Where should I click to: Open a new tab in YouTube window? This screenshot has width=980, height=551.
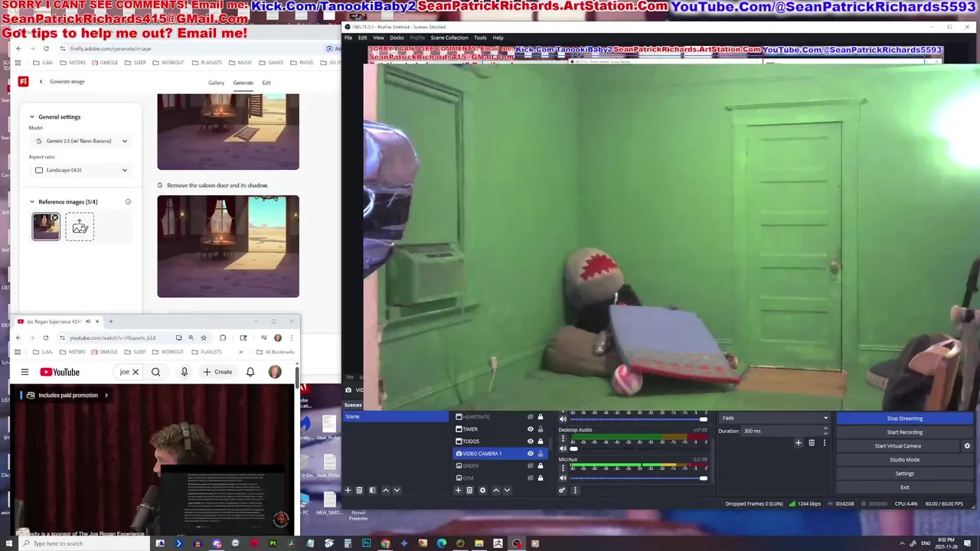click(x=110, y=321)
